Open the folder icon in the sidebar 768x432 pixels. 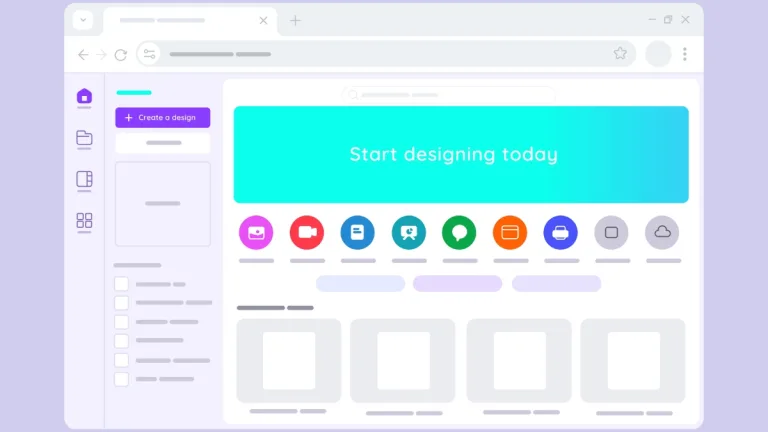click(84, 138)
